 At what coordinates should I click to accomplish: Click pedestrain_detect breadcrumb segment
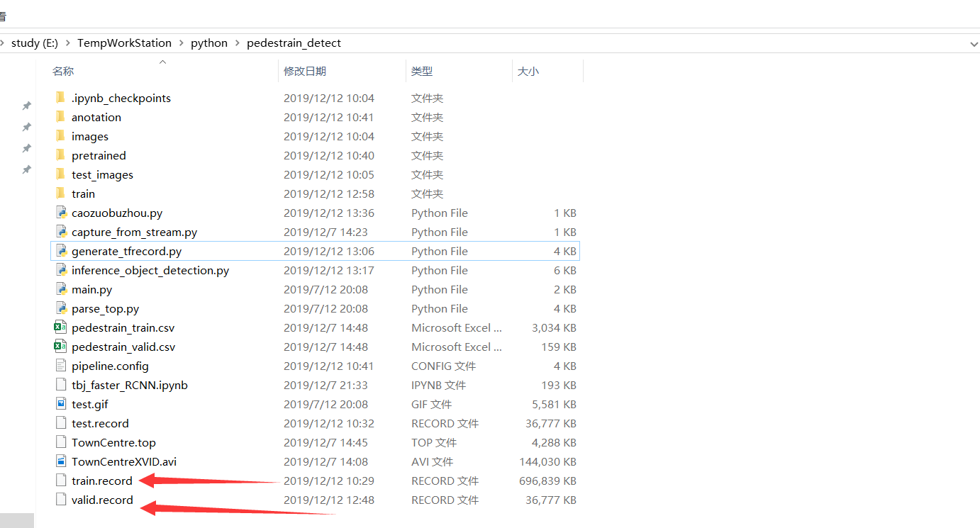(294, 43)
